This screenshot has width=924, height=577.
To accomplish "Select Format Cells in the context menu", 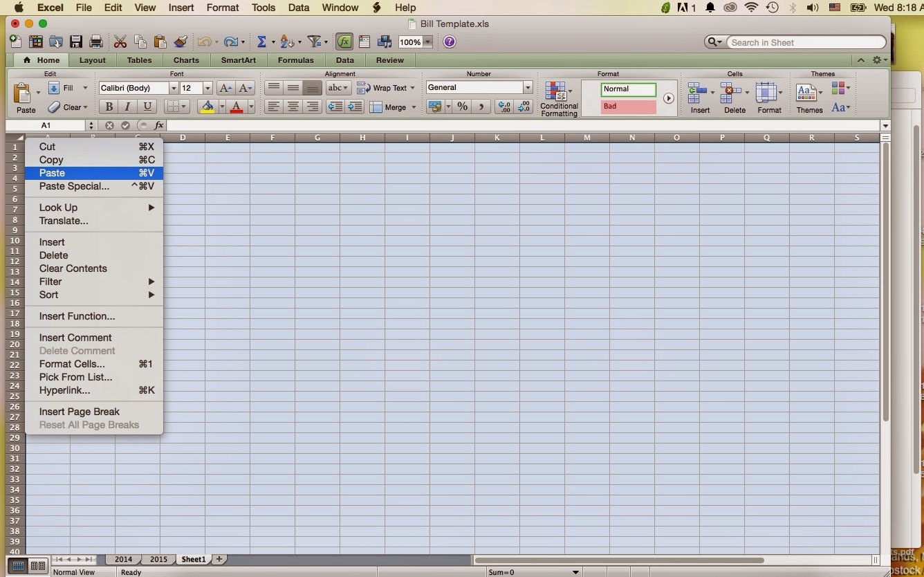I will point(94,364).
